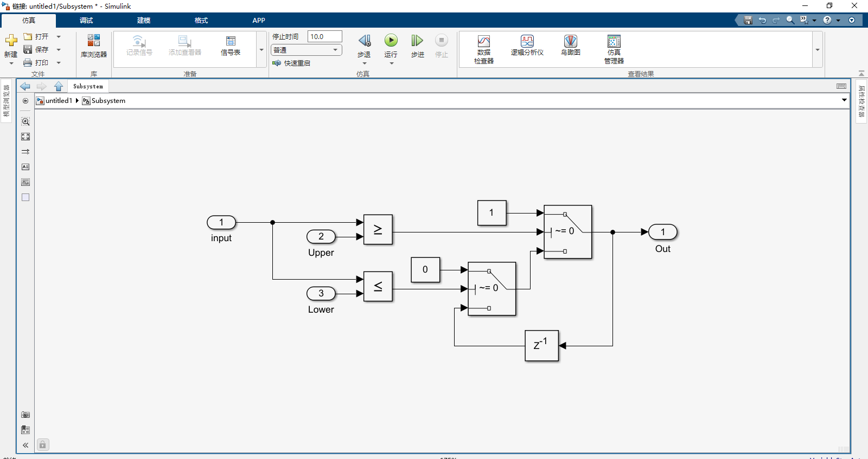The width and height of the screenshot is (868, 459).
Task: Expand the 查看结果 gallery dropdown
Action: 818,49
